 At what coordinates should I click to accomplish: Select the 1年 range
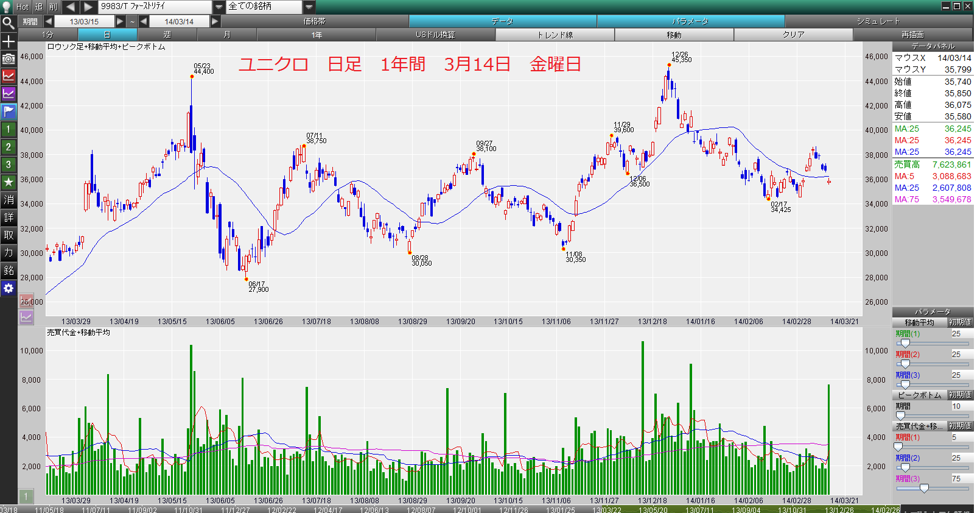(x=317, y=35)
